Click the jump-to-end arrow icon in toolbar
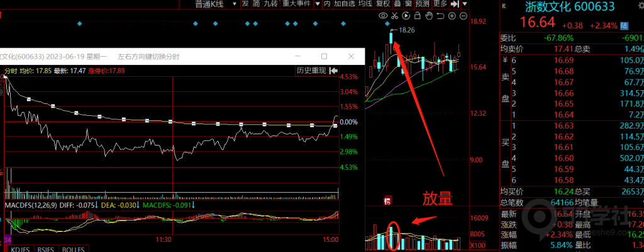Viewport: 644px width, 252px height. 455,4
